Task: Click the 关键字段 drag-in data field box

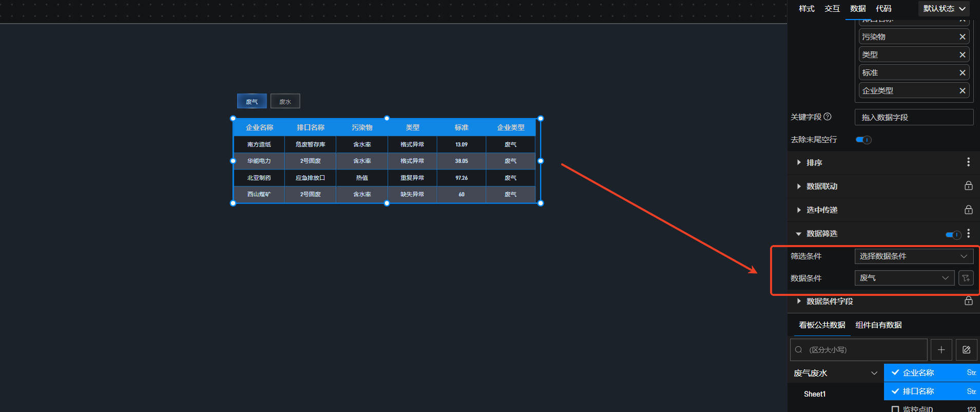Action: (x=913, y=117)
